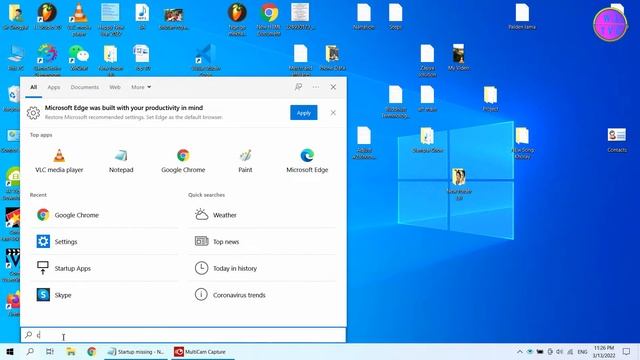Run Coronavirus trends quick search

(262, 295)
